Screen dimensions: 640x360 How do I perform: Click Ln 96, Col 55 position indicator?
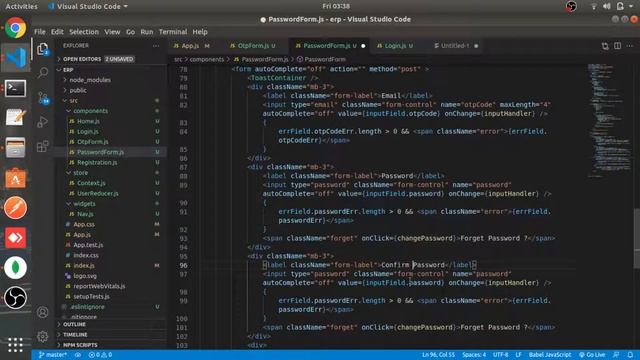point(438,355)
